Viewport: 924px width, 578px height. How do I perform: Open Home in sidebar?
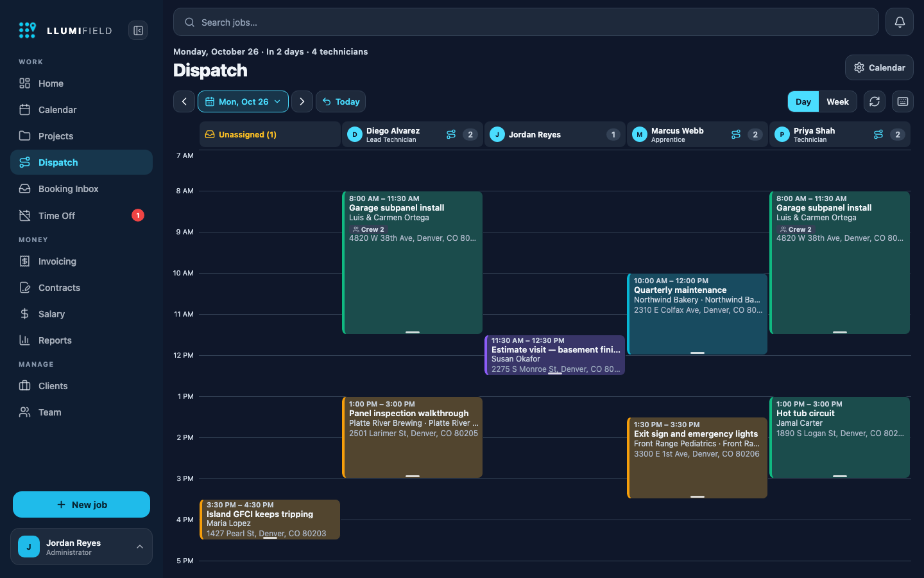81,83
